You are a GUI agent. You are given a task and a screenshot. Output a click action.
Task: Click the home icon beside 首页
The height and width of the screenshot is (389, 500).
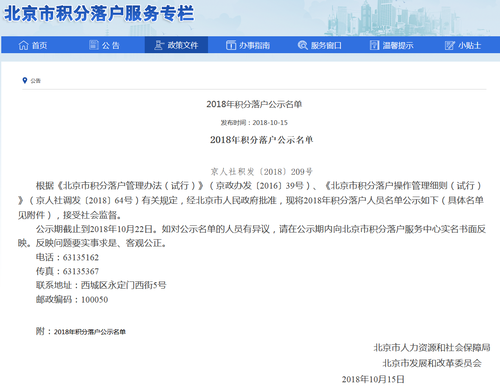pyautogui.click(x=23, y=45)
